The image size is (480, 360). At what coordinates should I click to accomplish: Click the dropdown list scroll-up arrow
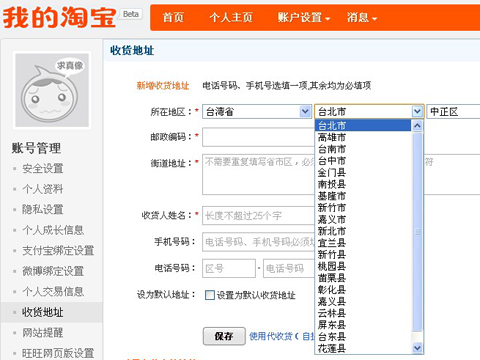tap(417, 125)
